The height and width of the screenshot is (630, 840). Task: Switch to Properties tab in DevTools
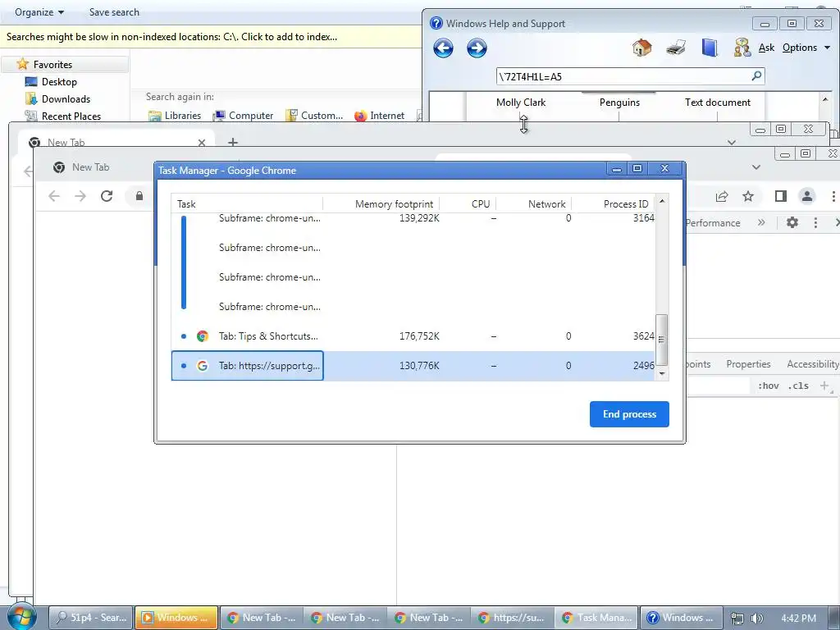748,364
